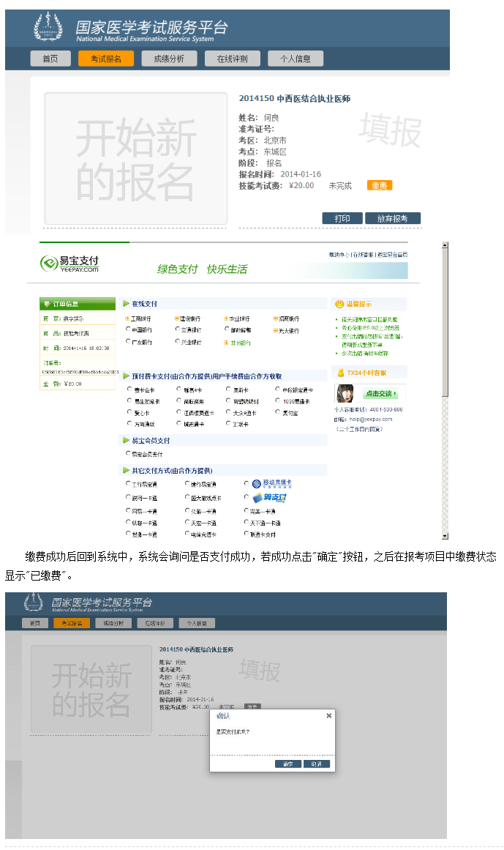Viewport: 504px width, 850px height.
Task: Click the Yeepay 易宝支付 logo
Action: [69, 264]
